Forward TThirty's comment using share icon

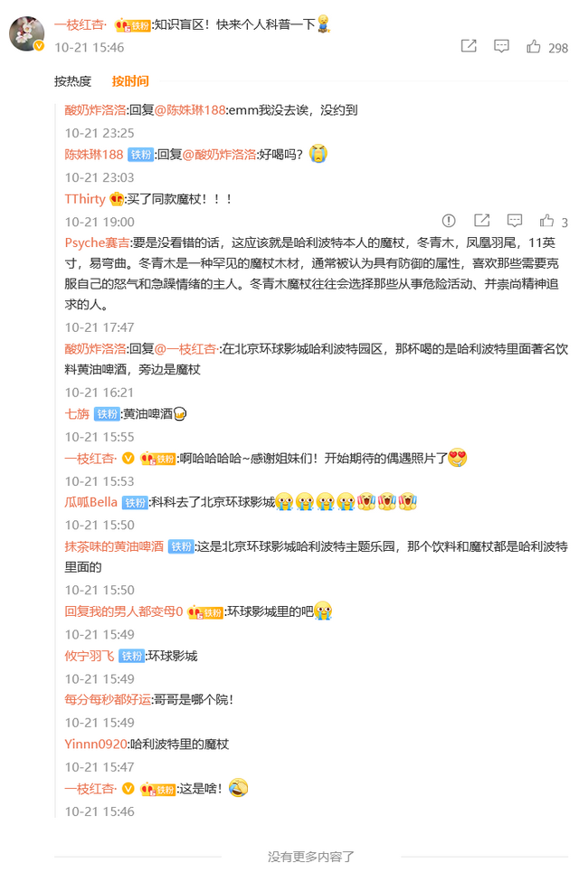pyautogui.click(x=482, y=222)
